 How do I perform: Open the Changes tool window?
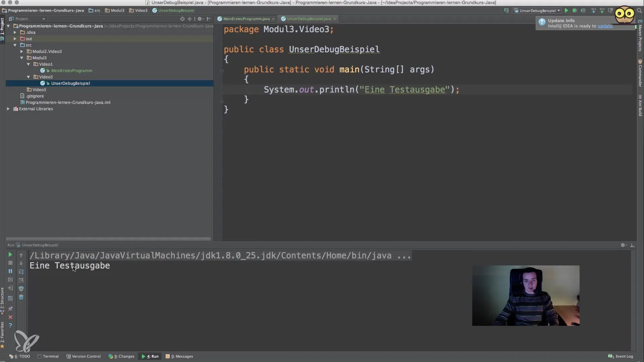pos(121,356)
